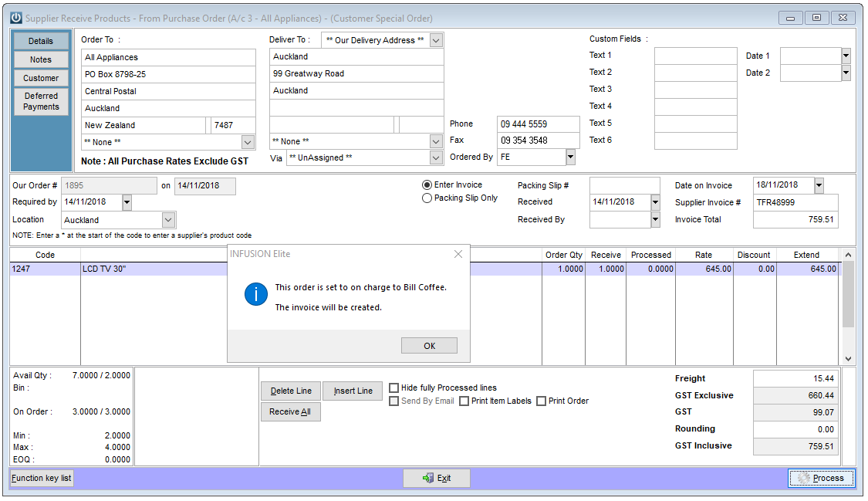Expand the None dropdown under Order To

248,142
